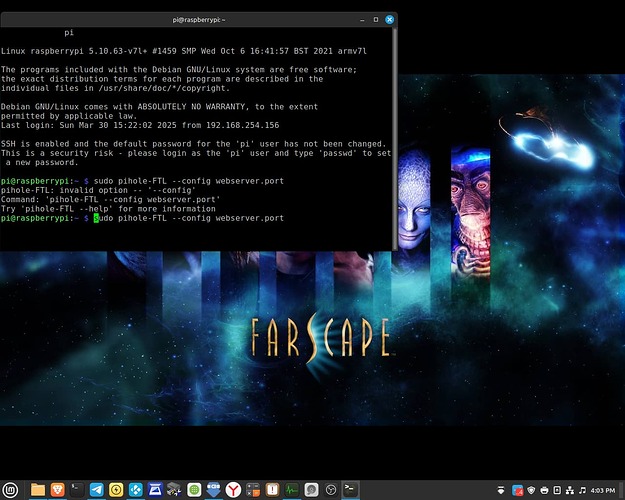The width and height of the screenshot is (625, 500).
Task: Close the pi@raspberrypi terminal window
Action: tap(389, 20)
